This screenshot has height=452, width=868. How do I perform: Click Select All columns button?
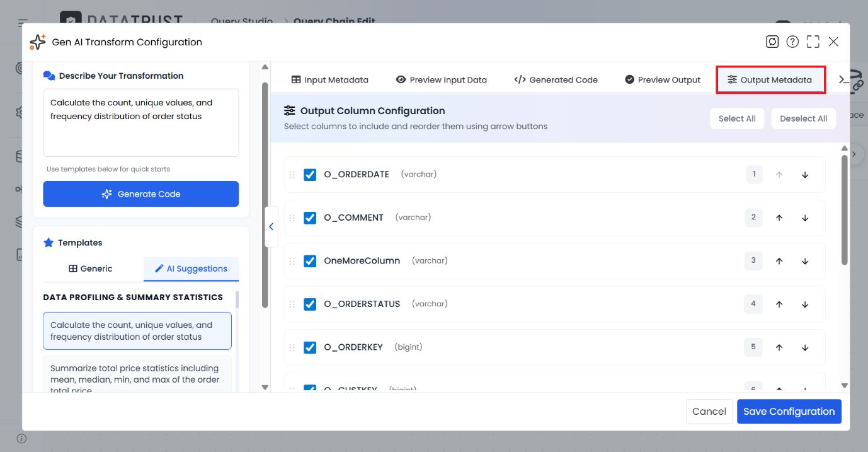point(737,119)
